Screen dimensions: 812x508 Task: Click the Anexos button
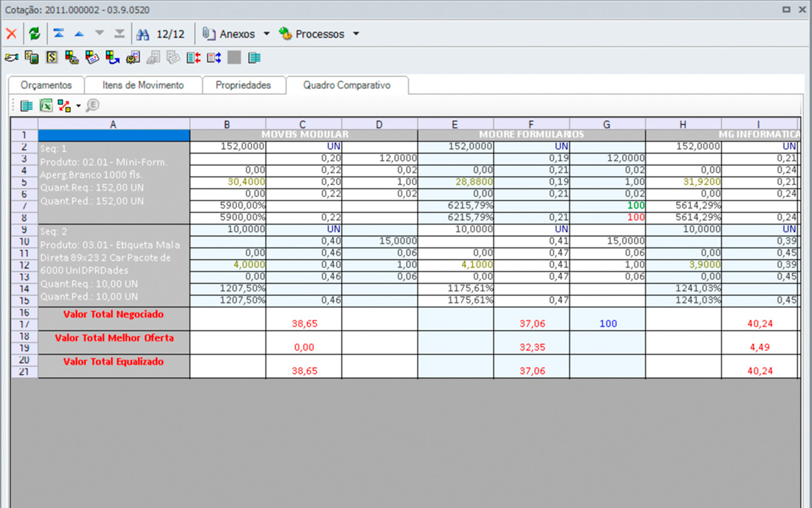[230, 34]
